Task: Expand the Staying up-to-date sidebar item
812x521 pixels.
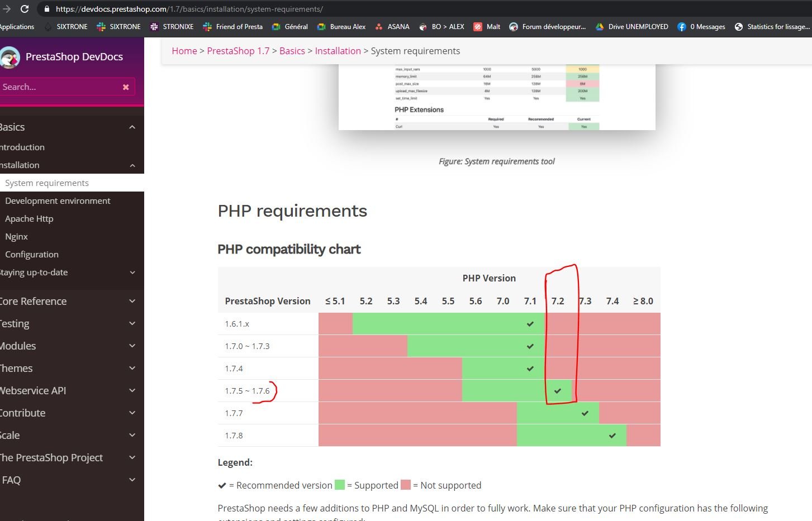Action: click(132, 273)
